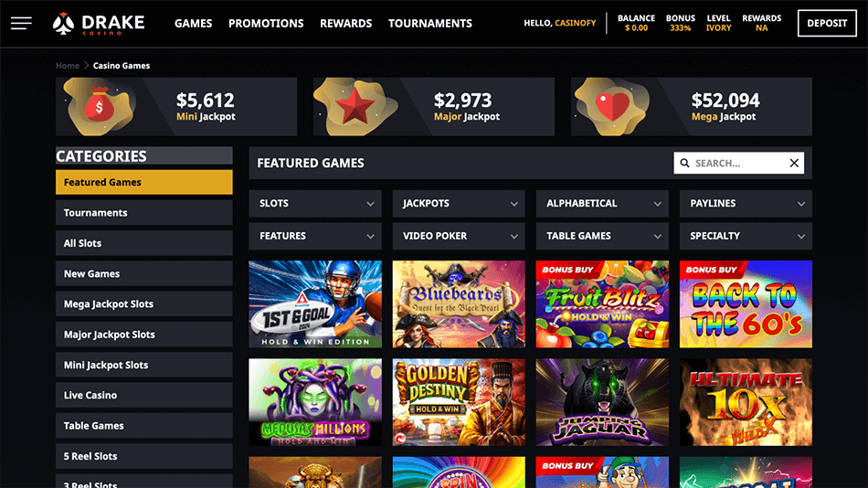Expand the Slots dropdown
868x488 pixels.
315,203
